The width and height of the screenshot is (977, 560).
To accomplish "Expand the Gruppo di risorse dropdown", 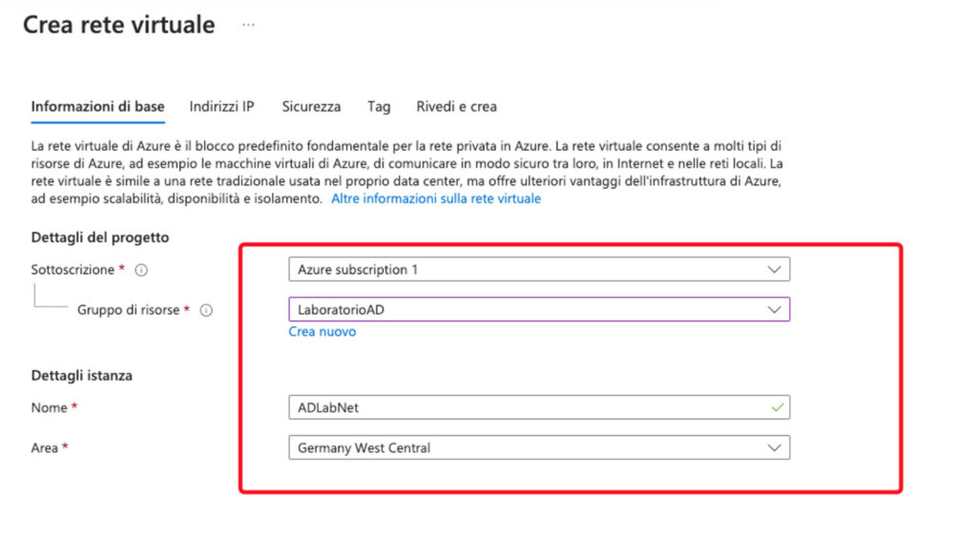I will 538,310.
